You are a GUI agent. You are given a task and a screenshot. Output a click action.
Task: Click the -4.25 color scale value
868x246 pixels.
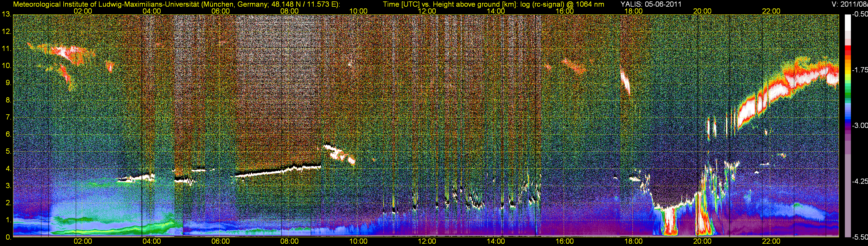[860, 181]
